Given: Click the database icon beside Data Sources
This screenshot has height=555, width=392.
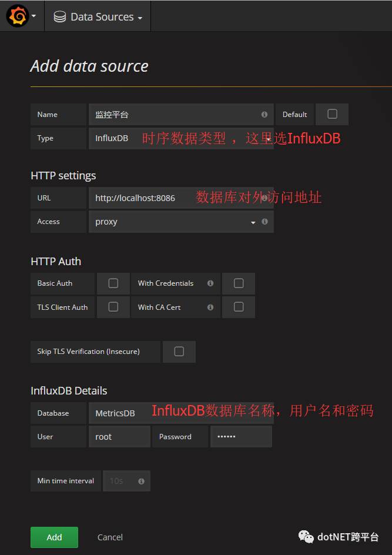Looking at the screenshot, I should (60, 16).
